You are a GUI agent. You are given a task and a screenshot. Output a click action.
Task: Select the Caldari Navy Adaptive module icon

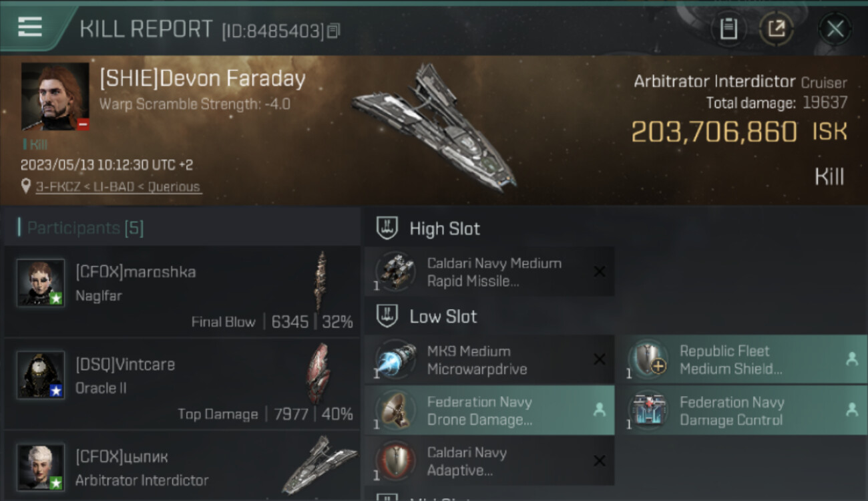click(x=395, y=461)
